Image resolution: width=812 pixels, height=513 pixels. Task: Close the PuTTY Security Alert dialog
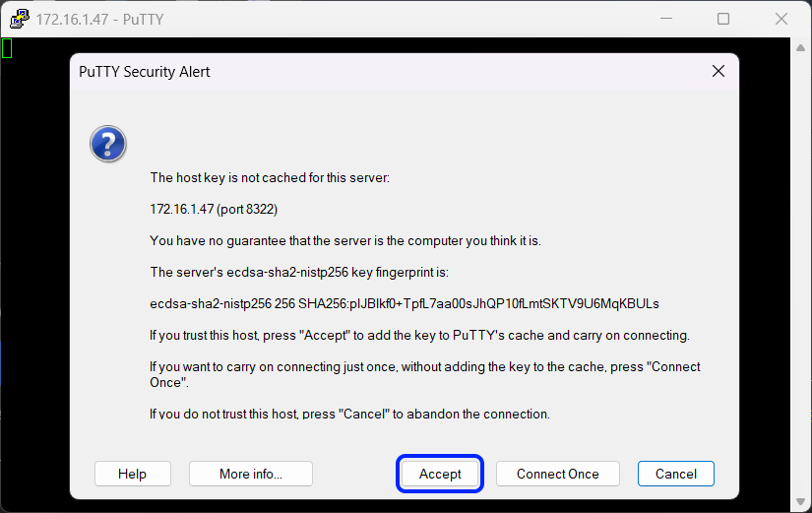click(x=718, y=71)
